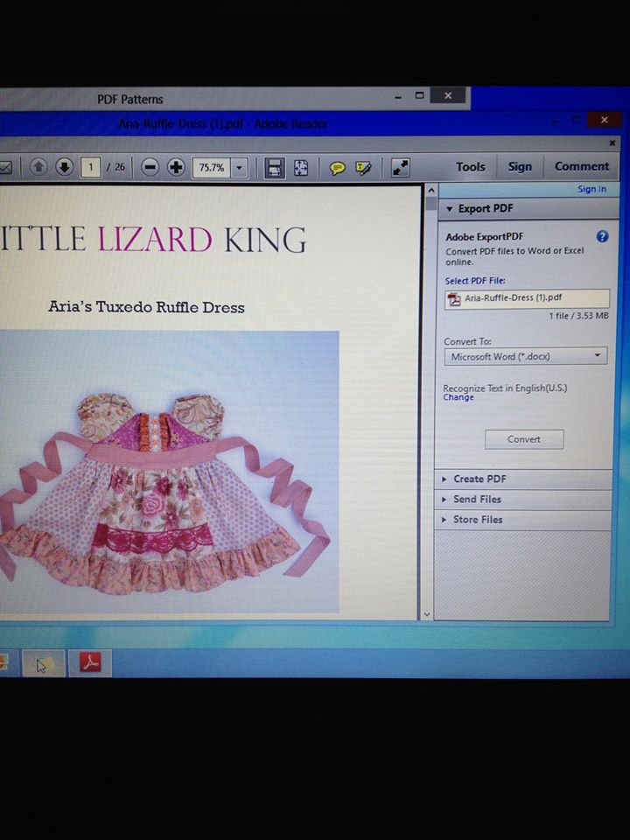Click the save file floppy icon
The height and width of the screenshot is (840, 630).
click(x=275, y=168)
